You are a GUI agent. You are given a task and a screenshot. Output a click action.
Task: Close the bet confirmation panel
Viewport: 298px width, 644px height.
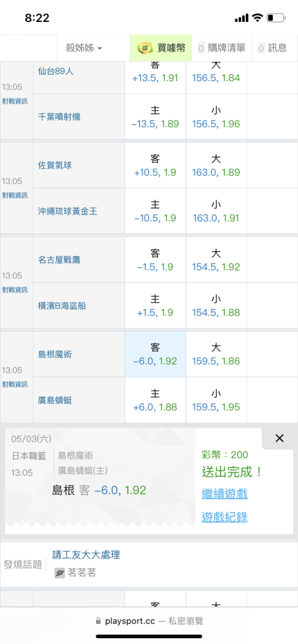pos(279,438)
